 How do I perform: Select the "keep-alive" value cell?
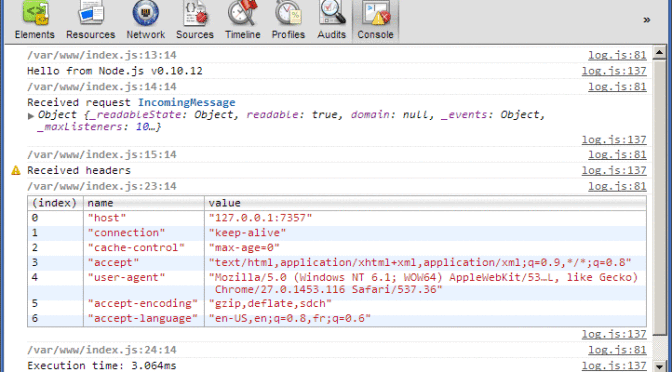[425, 233]
